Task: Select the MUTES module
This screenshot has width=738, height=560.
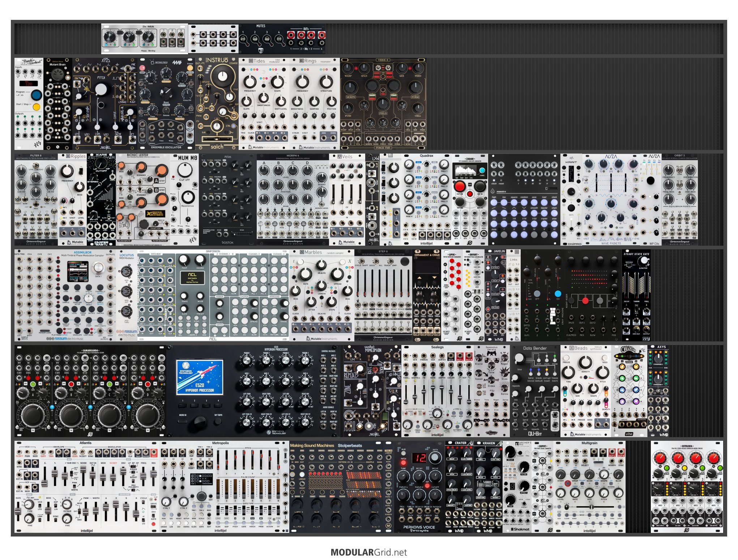Action: pos(282,39)
